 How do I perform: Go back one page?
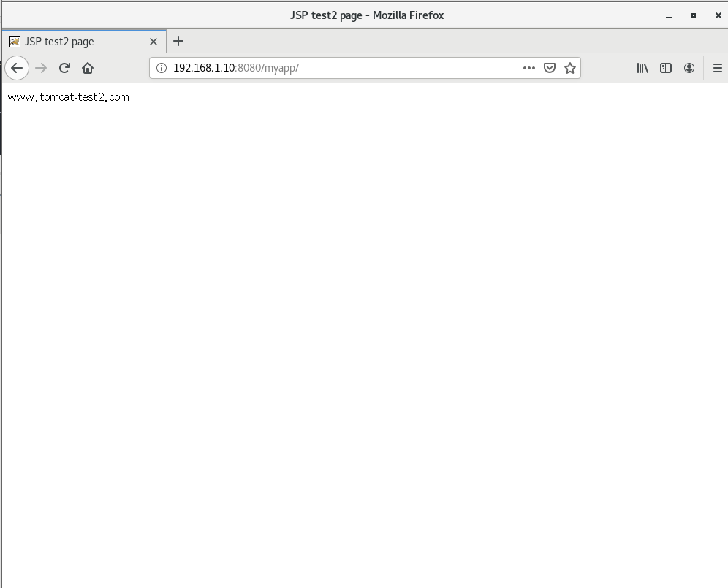pyautogui.click(x=17, y=68)
